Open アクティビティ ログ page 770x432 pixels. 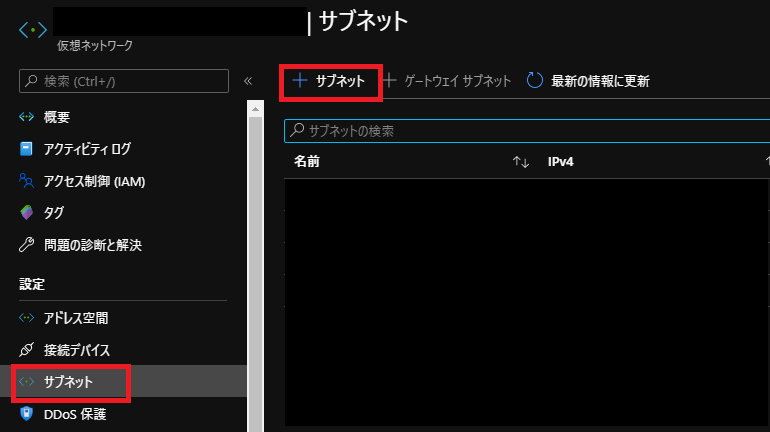87,149
